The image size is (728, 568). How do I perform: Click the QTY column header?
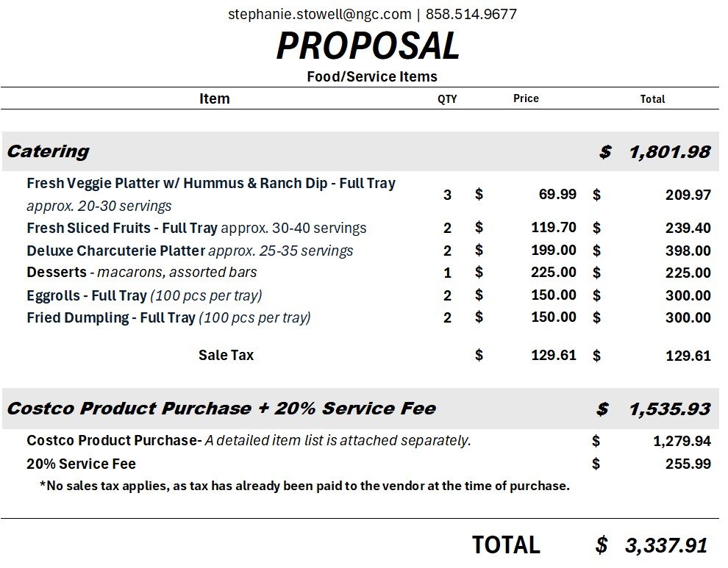(447, 99)
